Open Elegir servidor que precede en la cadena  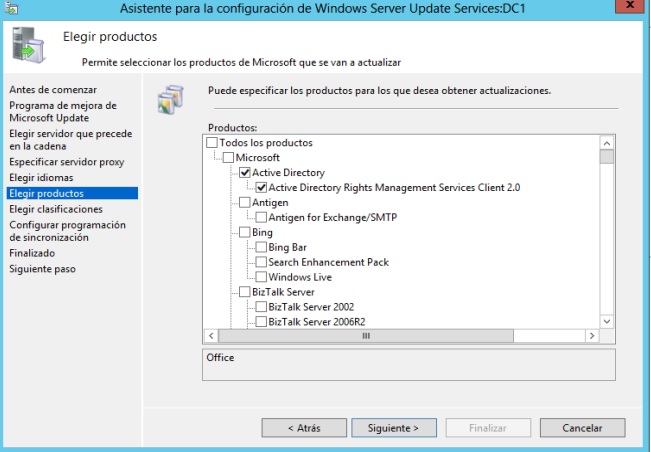(71, 140)
